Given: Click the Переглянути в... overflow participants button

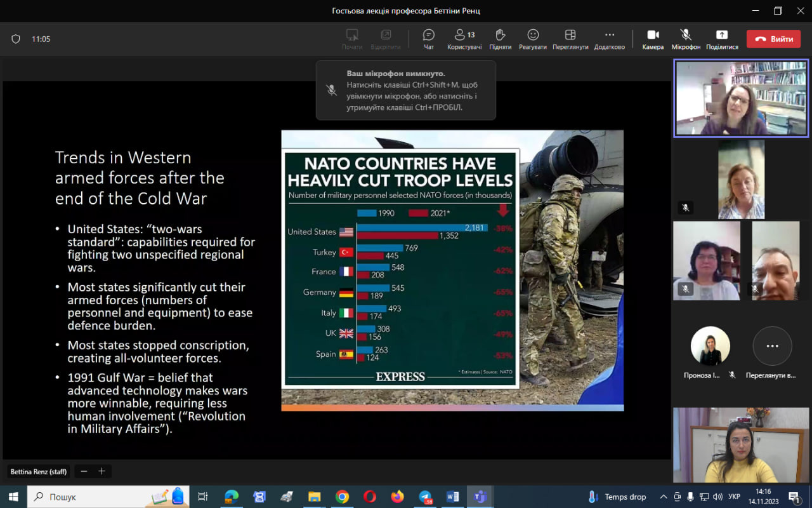Looking at the screenshot, I should pyautogui.click(x=772, y=347).
